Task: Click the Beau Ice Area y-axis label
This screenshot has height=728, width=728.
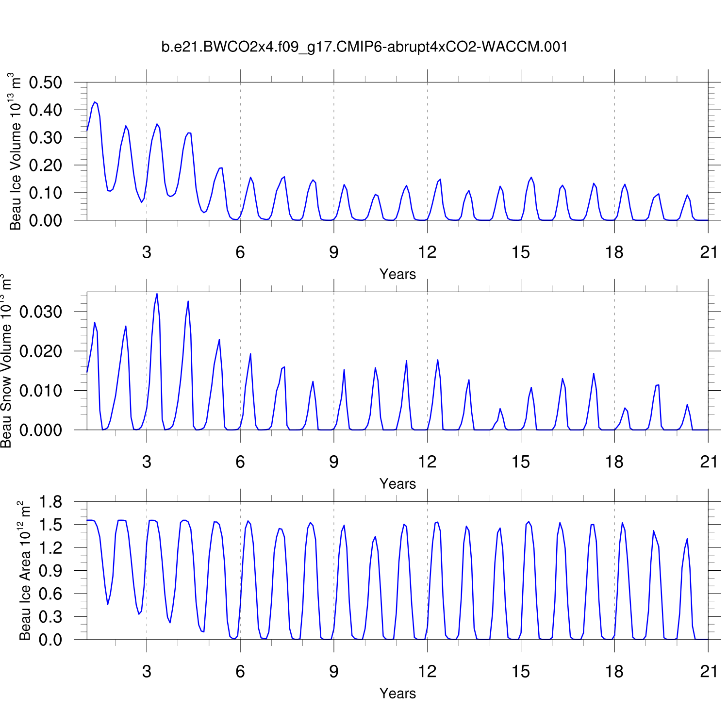Action: tap(24, 571)
